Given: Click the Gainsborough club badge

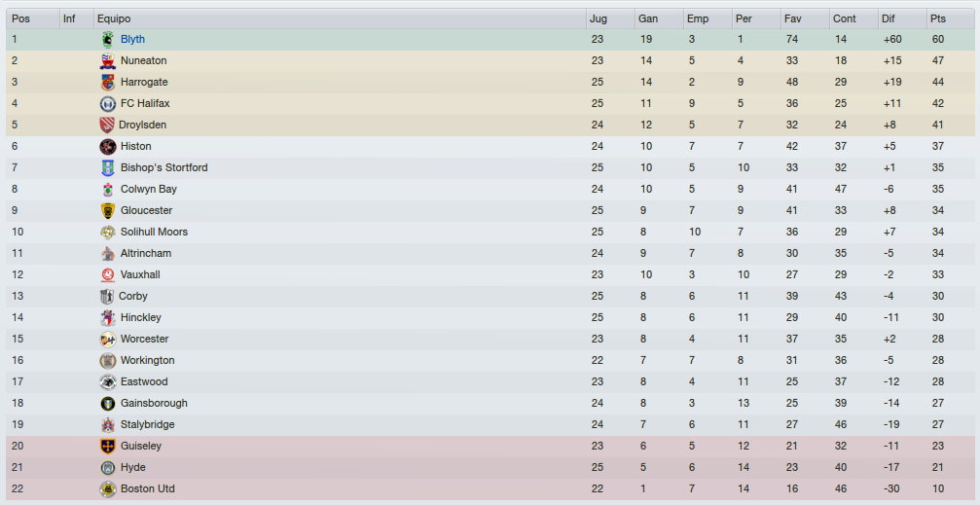Looking at the screenshot, I should tap(107, 403).
